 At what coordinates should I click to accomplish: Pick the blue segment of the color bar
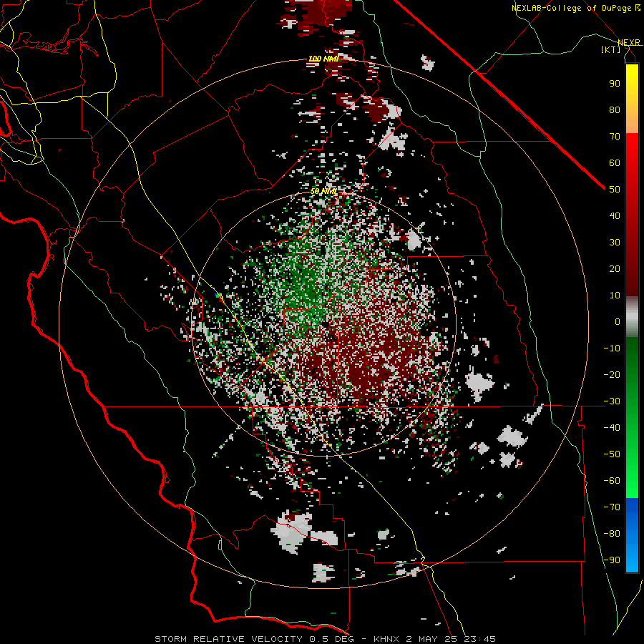coord(632,535)
